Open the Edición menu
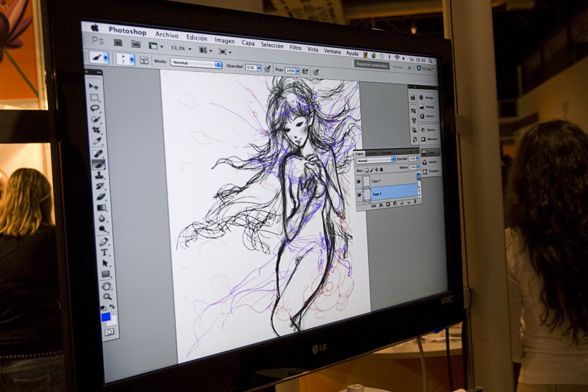Image resolution: width=588 pixels, height=392 pixels. [197, 38]
